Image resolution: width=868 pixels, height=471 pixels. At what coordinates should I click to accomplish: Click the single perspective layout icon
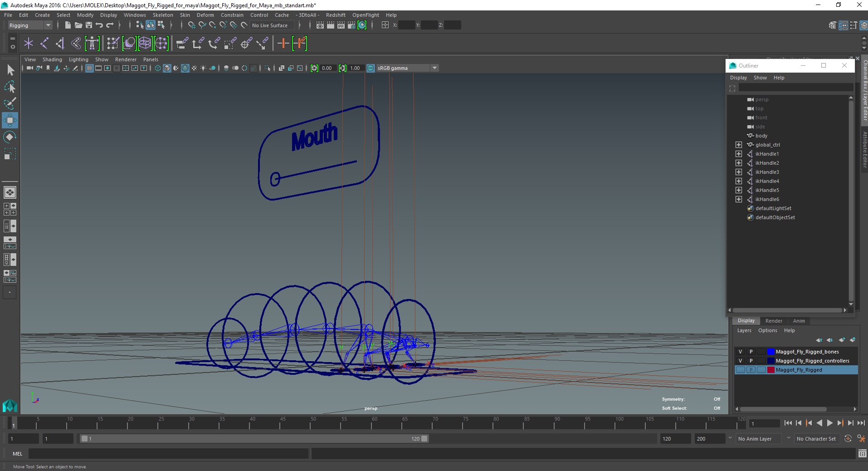tap(10, 192)
